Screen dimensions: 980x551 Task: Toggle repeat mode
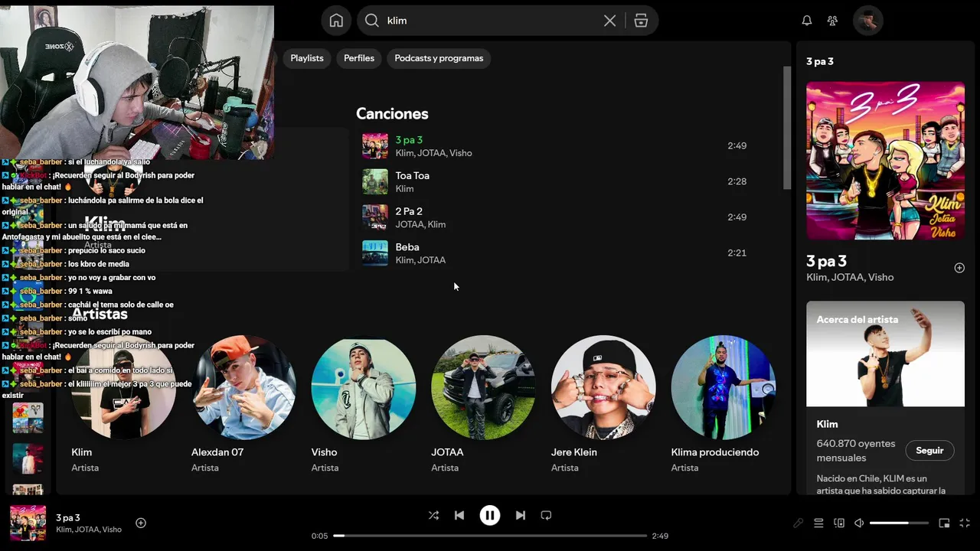pyautogui.click(x=546, y=515)
